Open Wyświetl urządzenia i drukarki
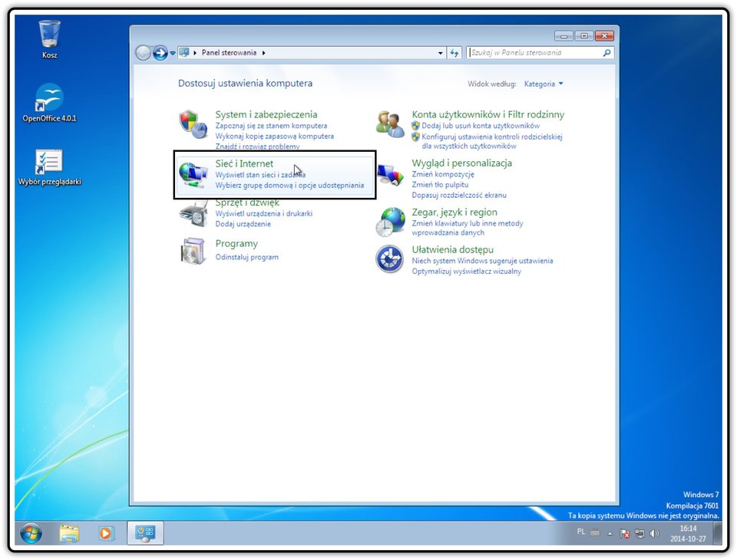Viewport: 737px width, 560px height. (263, 213)
